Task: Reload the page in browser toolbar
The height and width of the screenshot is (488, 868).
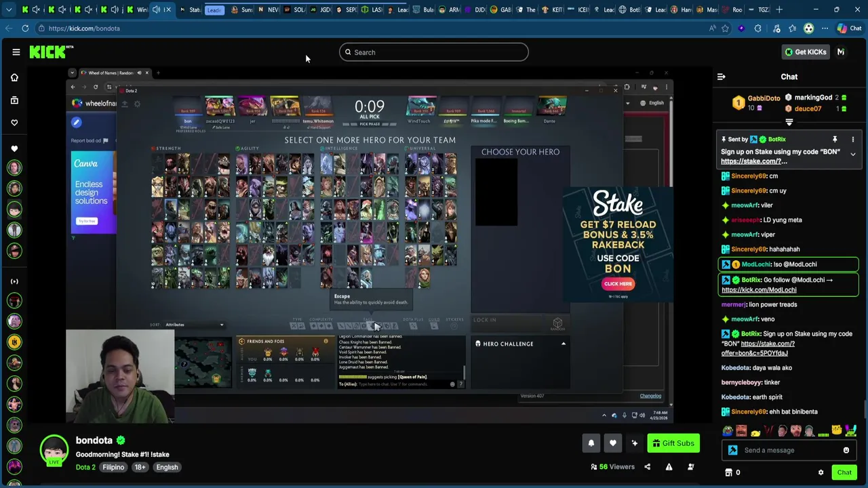Action: coord(25,28)
